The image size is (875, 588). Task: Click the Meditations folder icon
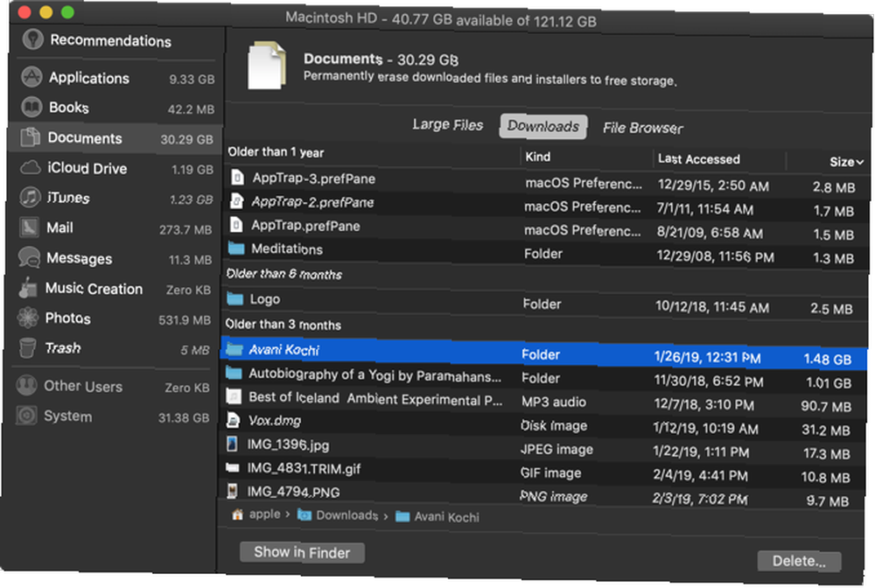pyautogui.click(x=236, y=248)
